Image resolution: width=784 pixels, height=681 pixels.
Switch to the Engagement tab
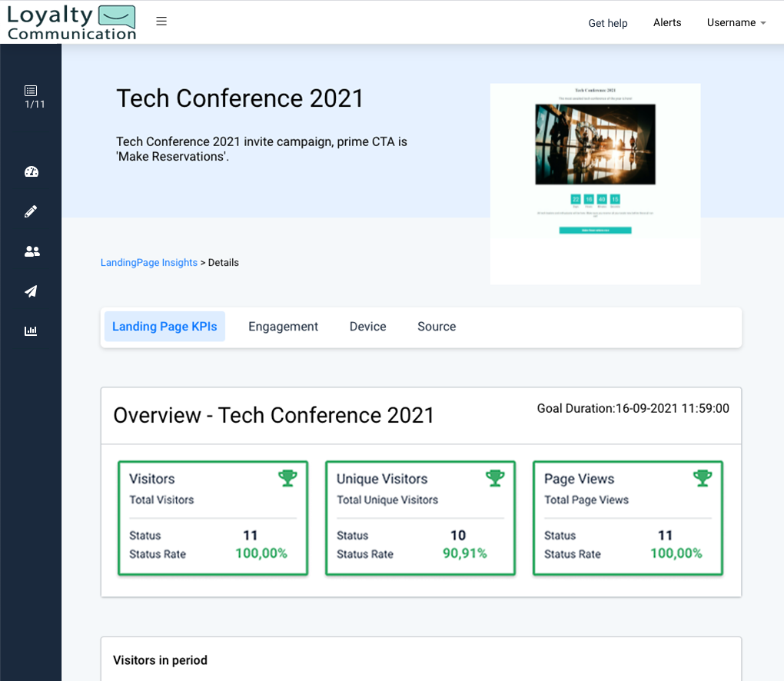point(283,326)
